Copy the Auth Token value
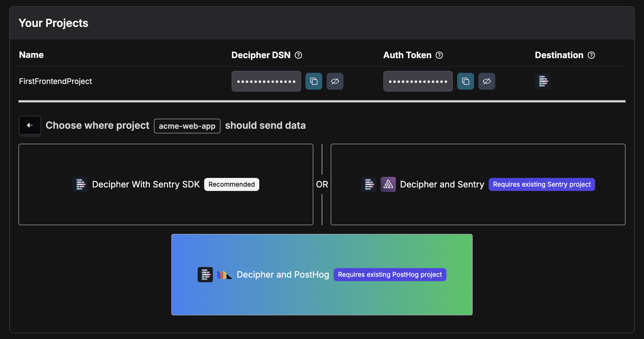 pos(465,81)
